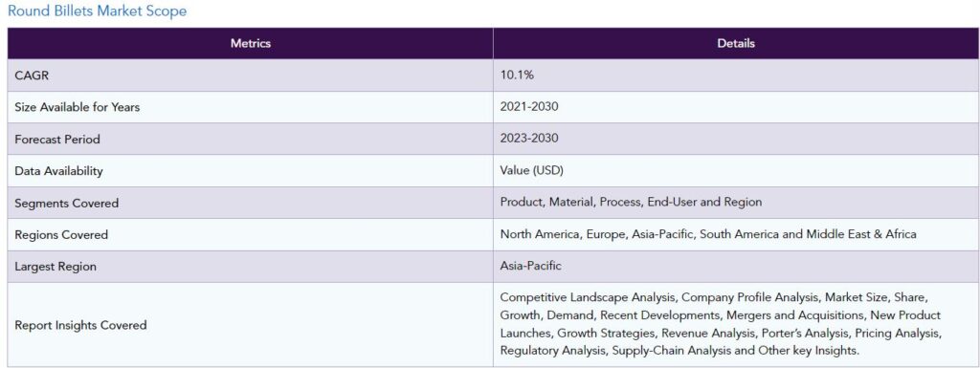Select the Segments Covered label

click(x=67, y=204)
